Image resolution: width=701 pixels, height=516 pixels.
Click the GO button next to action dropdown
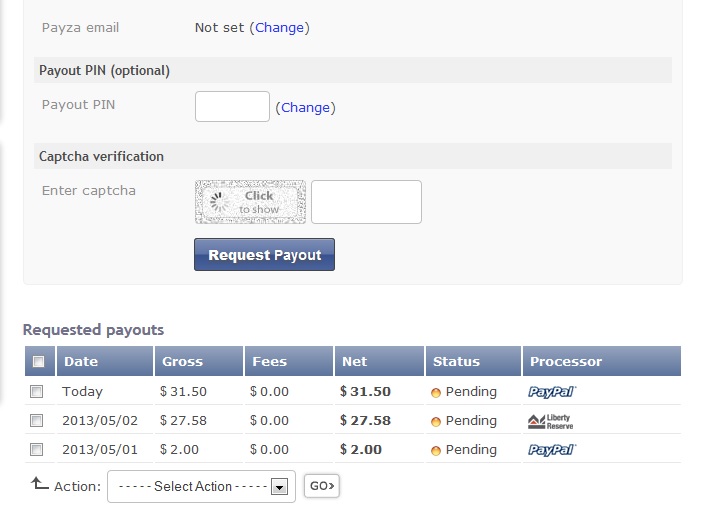tap(322, 486)
